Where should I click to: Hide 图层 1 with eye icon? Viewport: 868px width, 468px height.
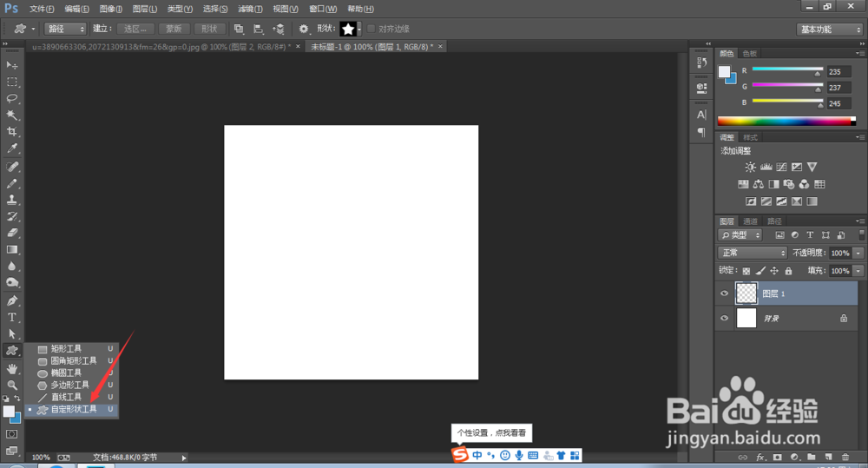pos(724,293)
